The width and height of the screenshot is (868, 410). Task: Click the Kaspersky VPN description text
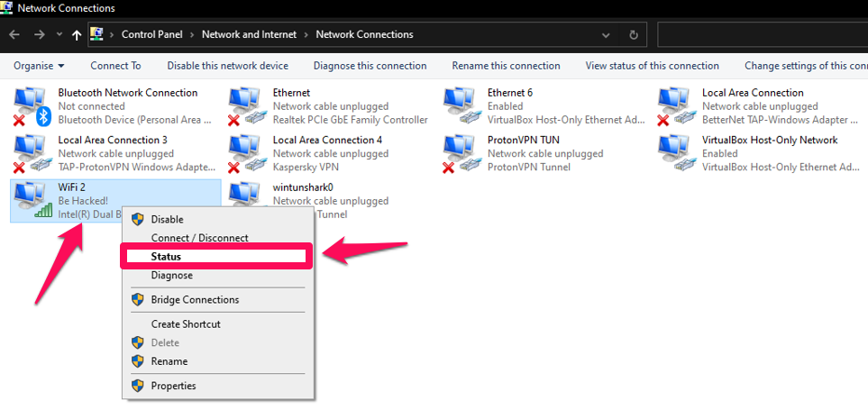pos(306,167)
